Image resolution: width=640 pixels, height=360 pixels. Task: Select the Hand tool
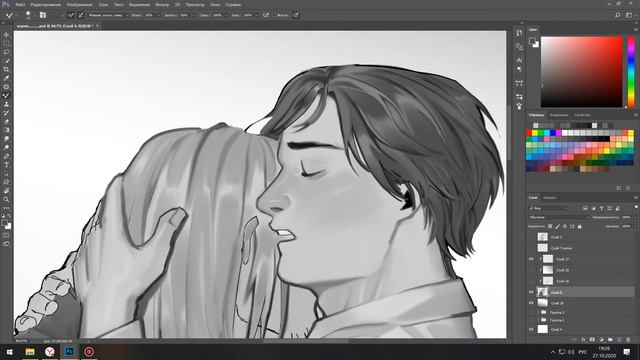(x=6, y=191)
